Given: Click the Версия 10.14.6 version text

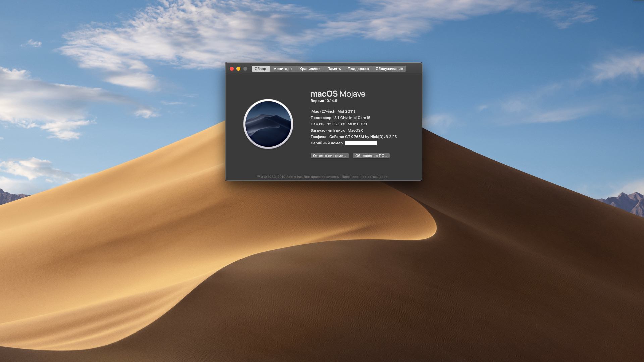Looking at the screenshot, I should (324, 101).
